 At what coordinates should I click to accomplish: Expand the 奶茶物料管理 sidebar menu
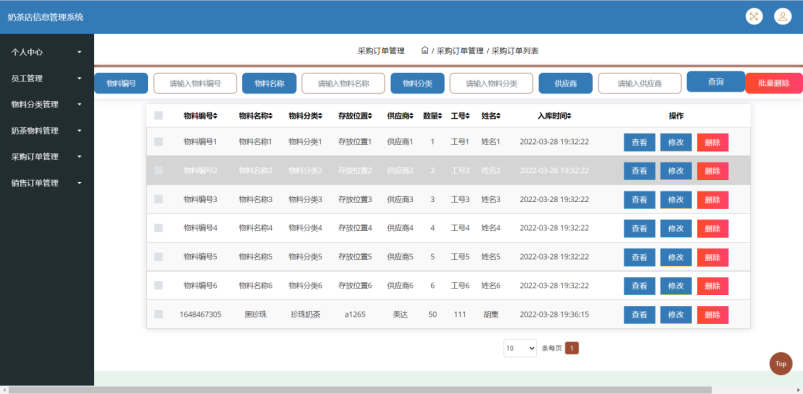tap(47, 131)
